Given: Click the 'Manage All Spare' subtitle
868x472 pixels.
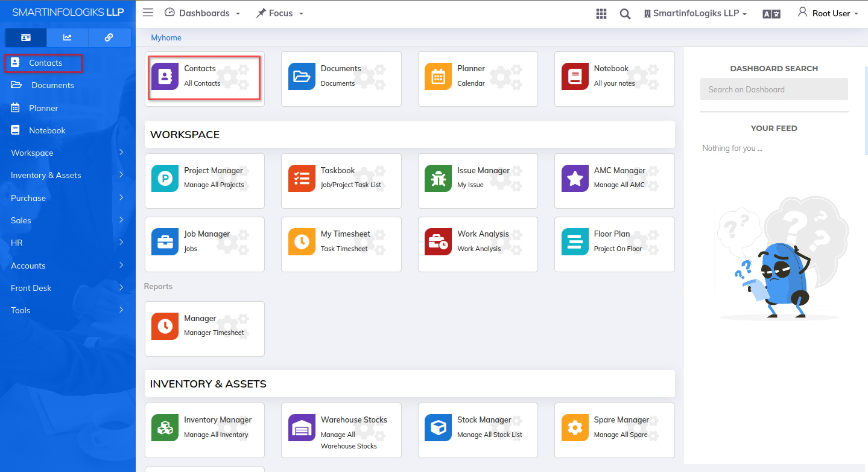Looking at the screenshot, I should [x=621, y=435].
